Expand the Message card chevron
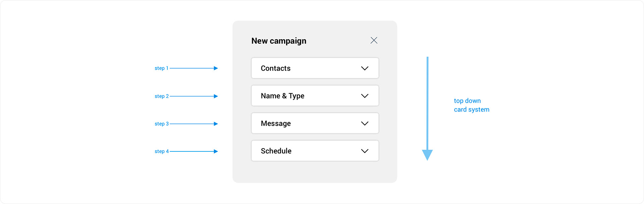Screen dimensions: 644x204 365,123
